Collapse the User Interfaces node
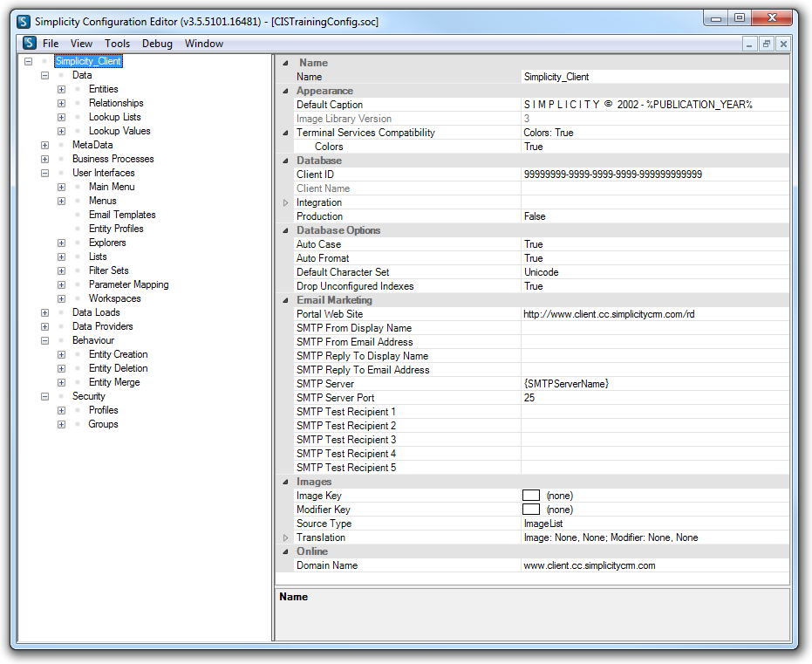The width and height of the screenshot is (812, 664). (45, 173)
